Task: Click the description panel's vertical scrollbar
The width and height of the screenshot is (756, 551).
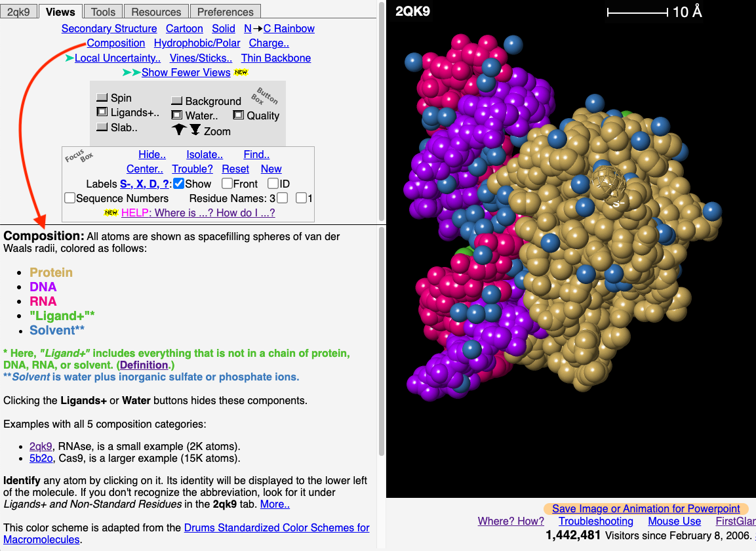Action: click(382, 341)
